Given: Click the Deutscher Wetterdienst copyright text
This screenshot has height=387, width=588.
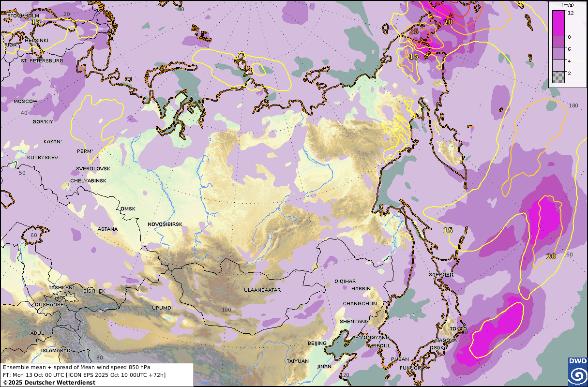Looking at the screenshot, I should [49, 382].
